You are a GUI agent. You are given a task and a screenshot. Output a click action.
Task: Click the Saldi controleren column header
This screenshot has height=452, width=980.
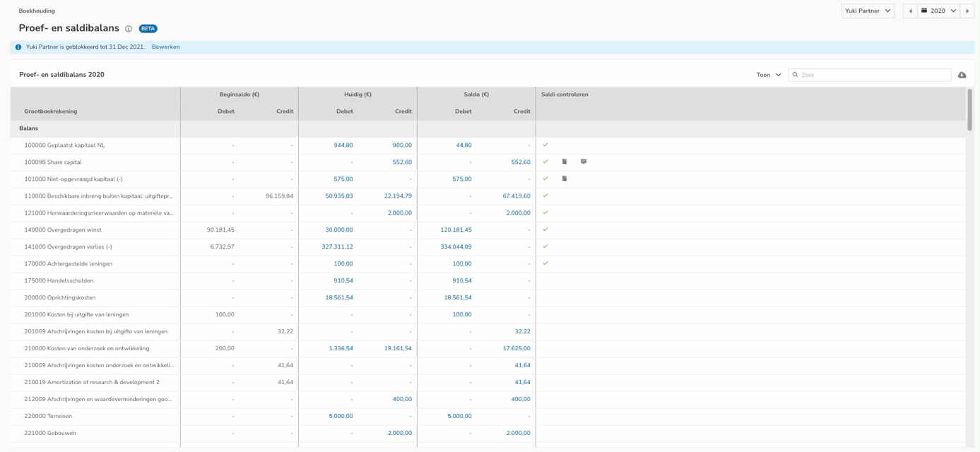point(565,95)
